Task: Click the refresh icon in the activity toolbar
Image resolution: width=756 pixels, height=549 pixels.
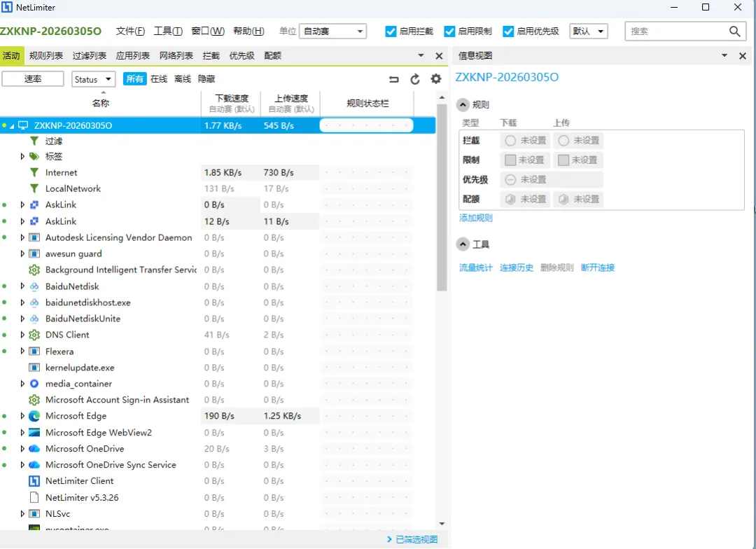Action: 414,79
